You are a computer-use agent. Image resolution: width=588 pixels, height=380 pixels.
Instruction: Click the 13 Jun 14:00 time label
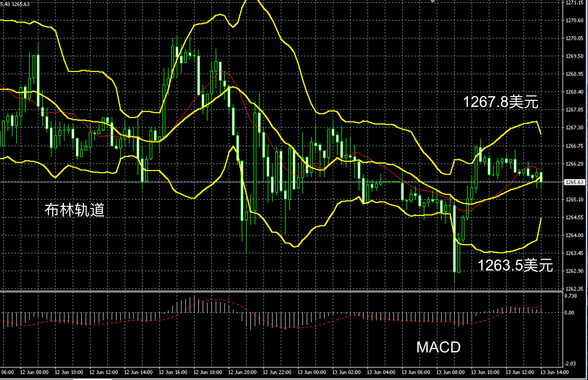tap(554, 372)
